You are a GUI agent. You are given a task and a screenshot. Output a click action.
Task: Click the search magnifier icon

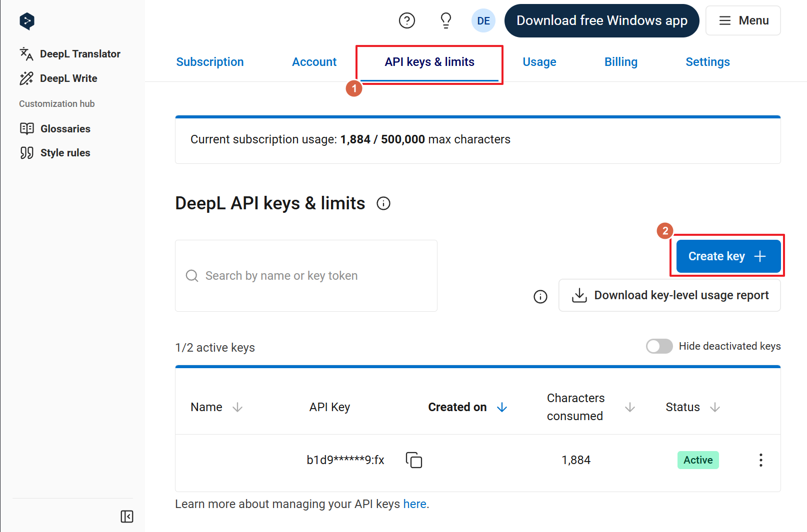pos(192,276)
